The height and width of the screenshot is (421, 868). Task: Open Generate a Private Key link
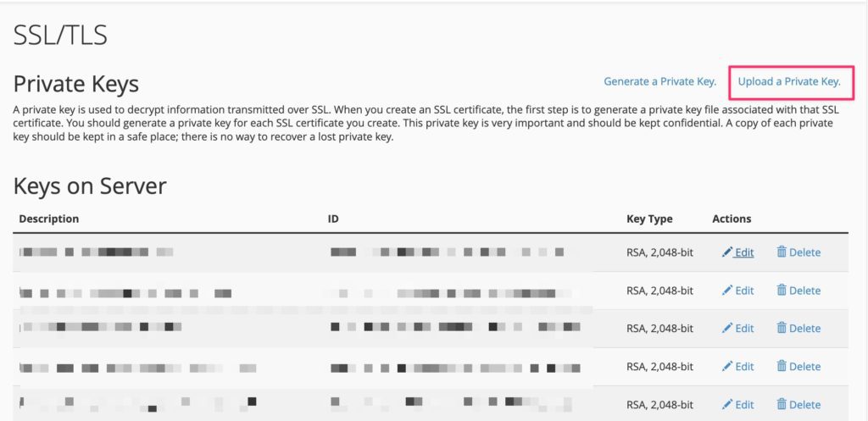pyautogui.click(x=660, y=82)
